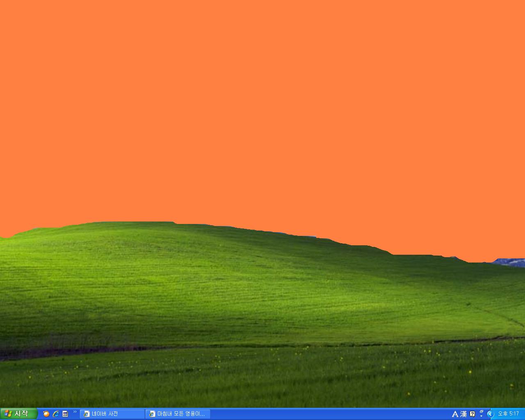Click the Show Desktop quick launch icon
Viewport: 525px width, 420px height.
[65, 414]
